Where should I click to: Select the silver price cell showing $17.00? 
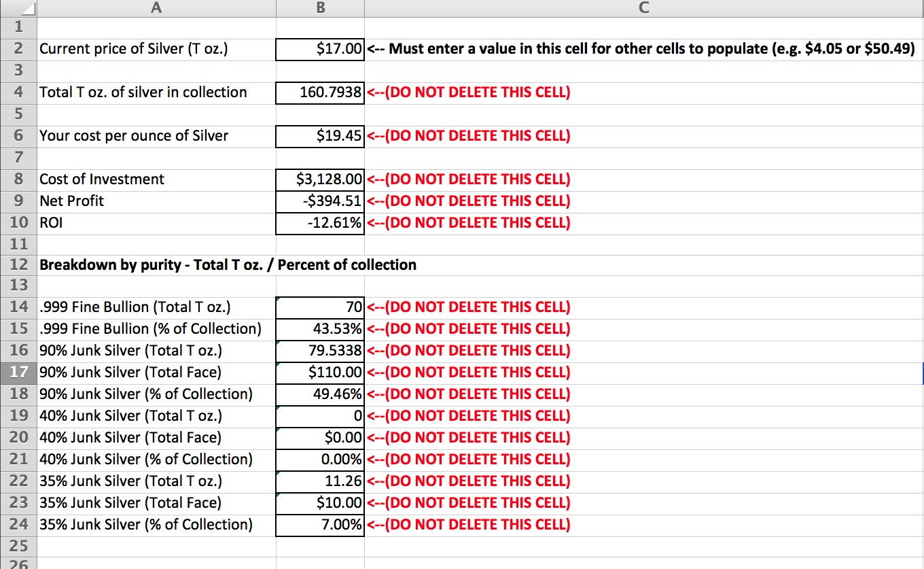[x=320, y=49]
